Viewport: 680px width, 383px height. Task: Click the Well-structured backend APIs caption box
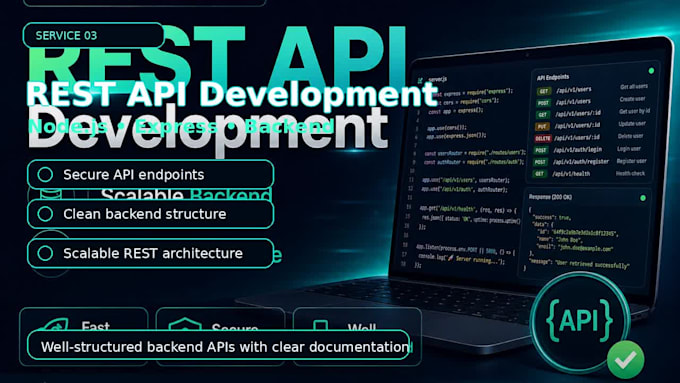pyautogui.click(x=218, y=345)
